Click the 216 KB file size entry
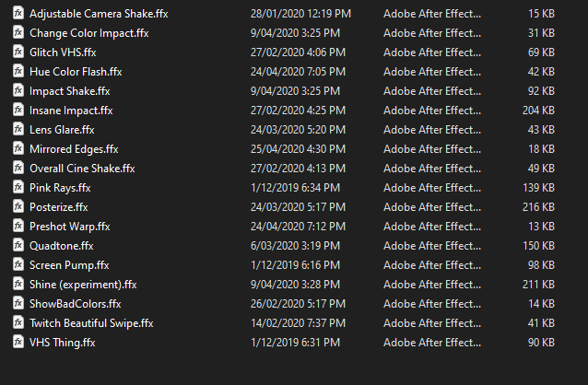 tap(537, 207)
